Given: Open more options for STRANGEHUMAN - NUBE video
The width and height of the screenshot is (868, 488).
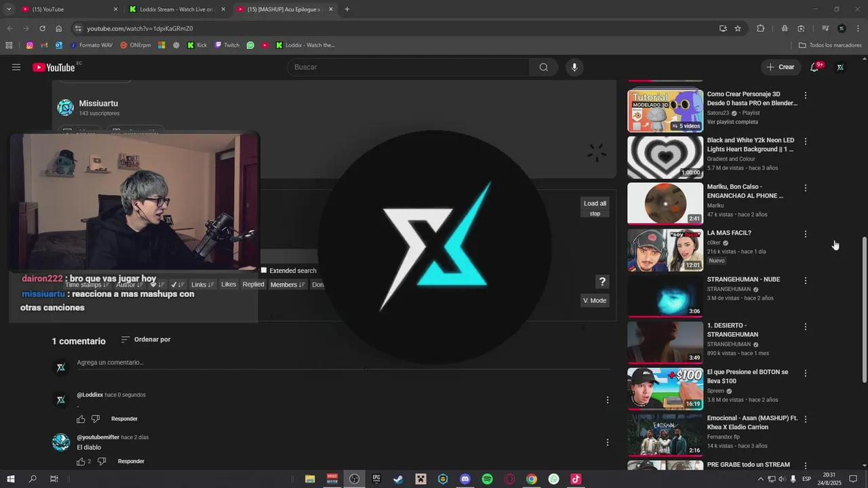Looking at the screenshot, I should tap(806, 281).
